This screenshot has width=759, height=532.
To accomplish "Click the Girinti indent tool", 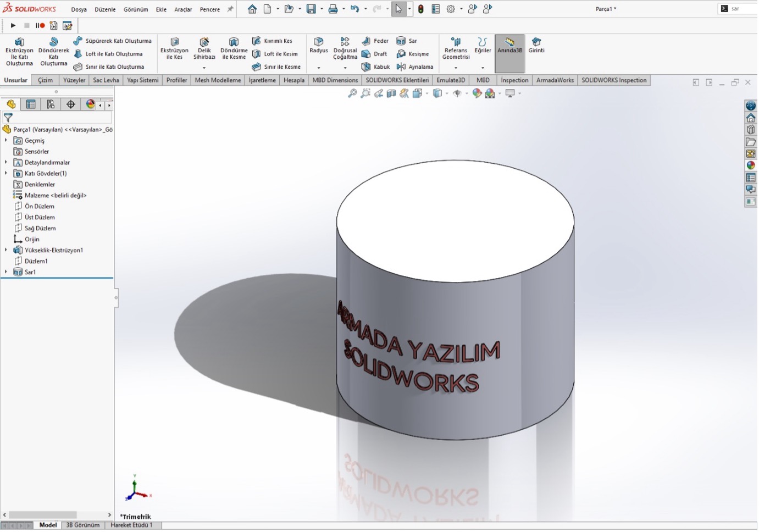I will (536, 46).
